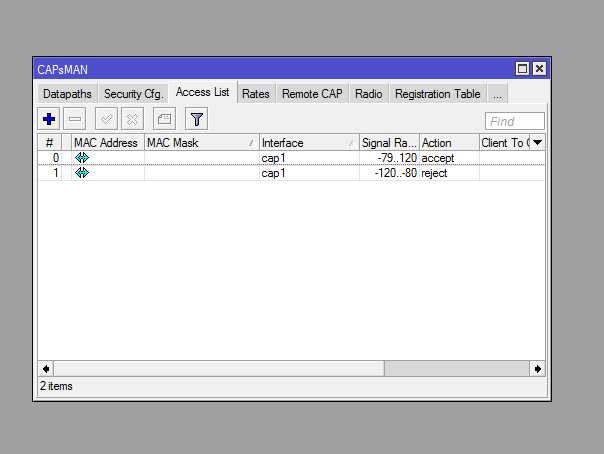Screen dimensions: 604x454
Task: Sort by the Action column header
Action: [449, 143]
